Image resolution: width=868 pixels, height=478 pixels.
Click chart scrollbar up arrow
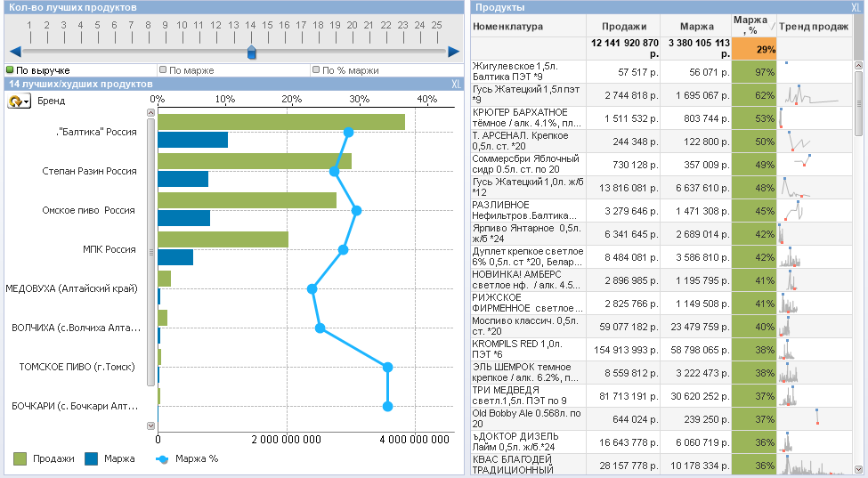point(150,112)
